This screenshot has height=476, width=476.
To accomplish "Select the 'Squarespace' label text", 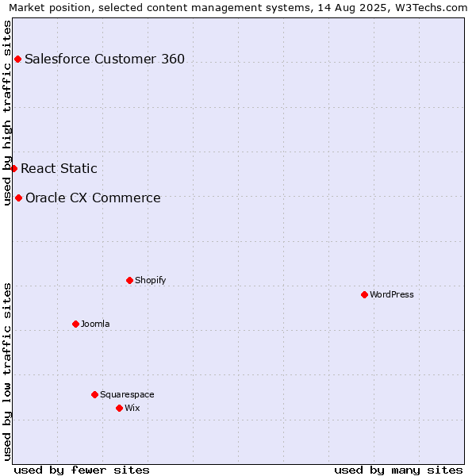I will tap(127, 394).
